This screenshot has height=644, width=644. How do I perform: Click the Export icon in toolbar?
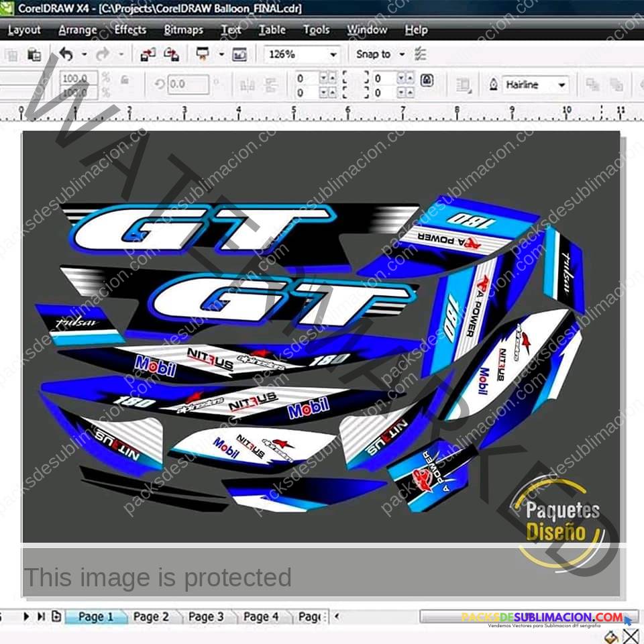171,54
